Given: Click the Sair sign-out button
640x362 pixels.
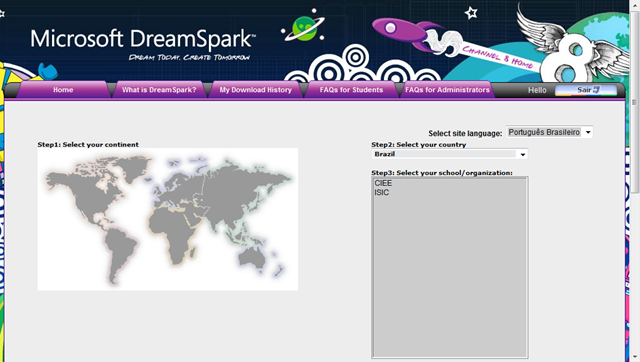Looking at the screenshot, I should click(586, 90).
